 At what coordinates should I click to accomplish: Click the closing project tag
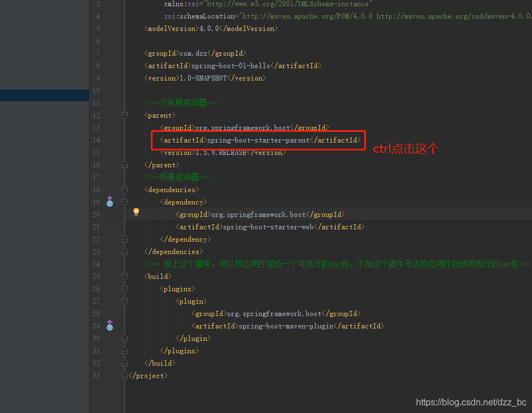(x=148, y=376)
